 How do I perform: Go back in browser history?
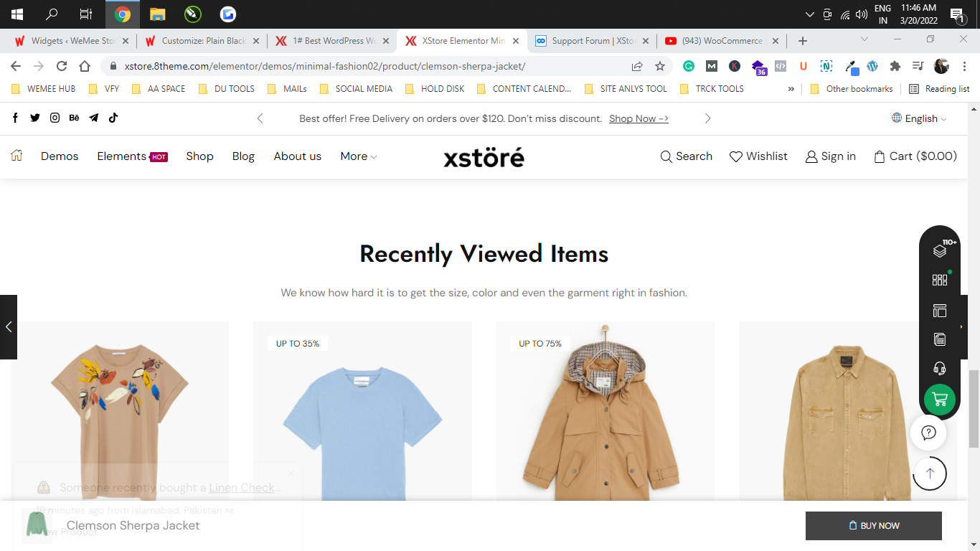[x=16, y=66]
